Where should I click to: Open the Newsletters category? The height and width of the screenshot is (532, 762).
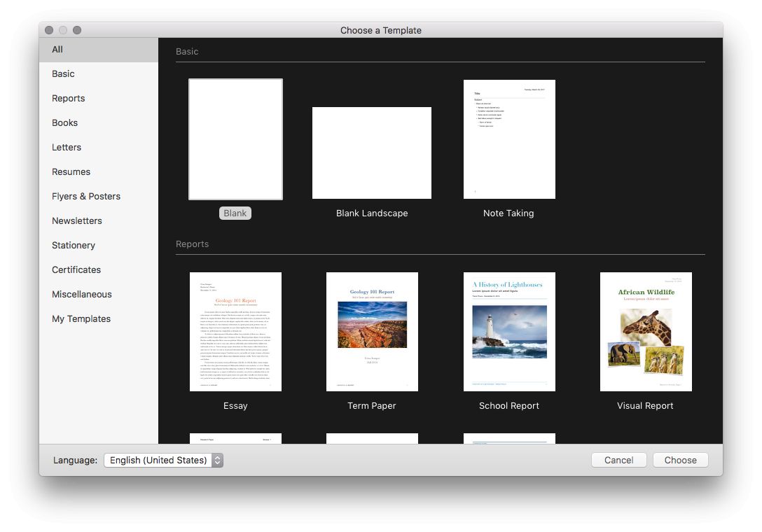pos(77,221)
